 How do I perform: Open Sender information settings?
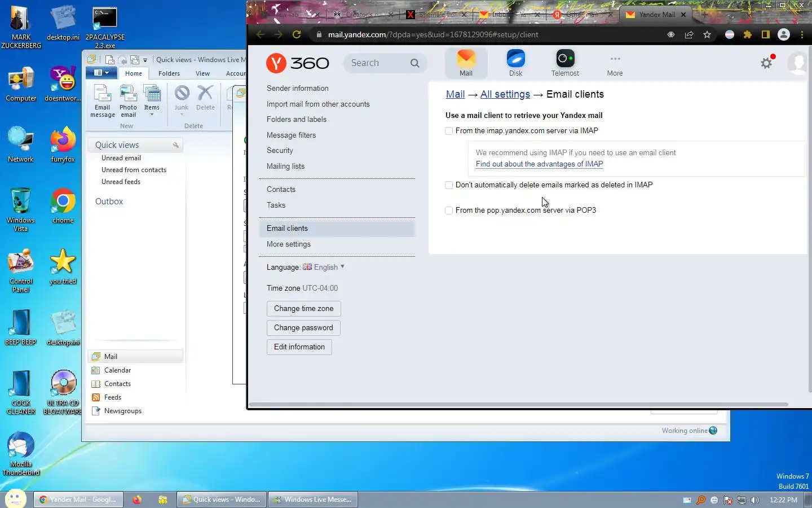(x=298, y=89)
